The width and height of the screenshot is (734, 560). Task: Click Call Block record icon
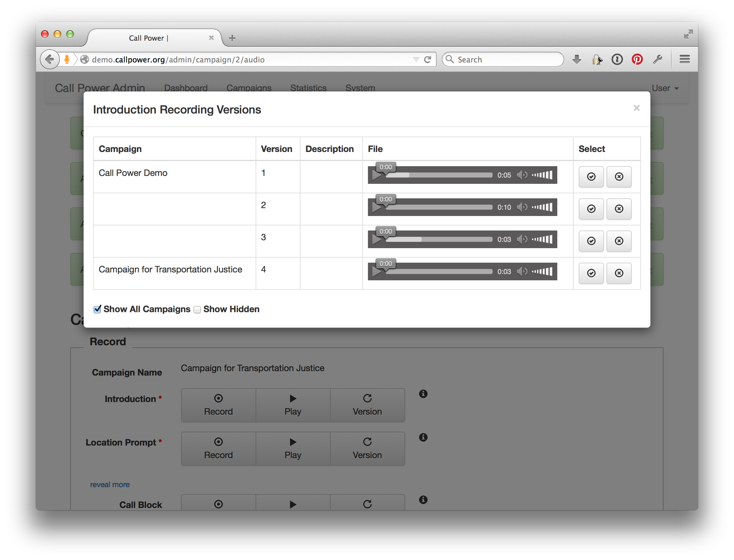click(219, 504)
